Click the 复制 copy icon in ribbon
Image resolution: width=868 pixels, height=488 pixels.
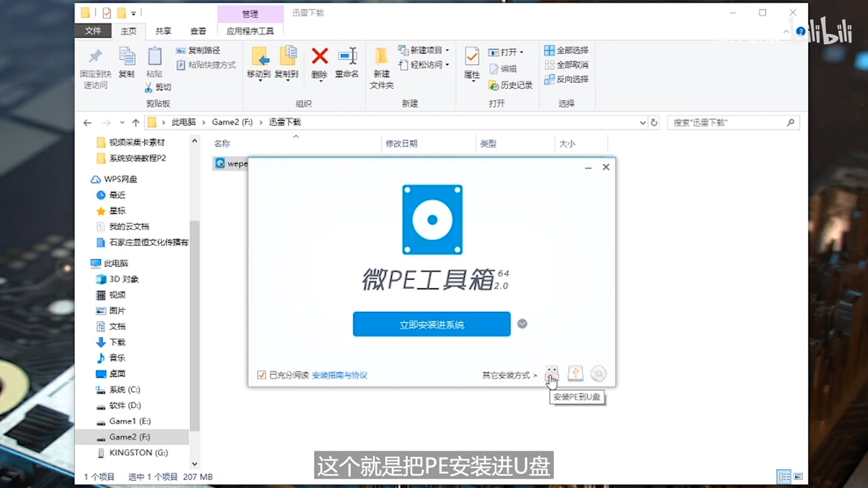click(x=126, y=56)
